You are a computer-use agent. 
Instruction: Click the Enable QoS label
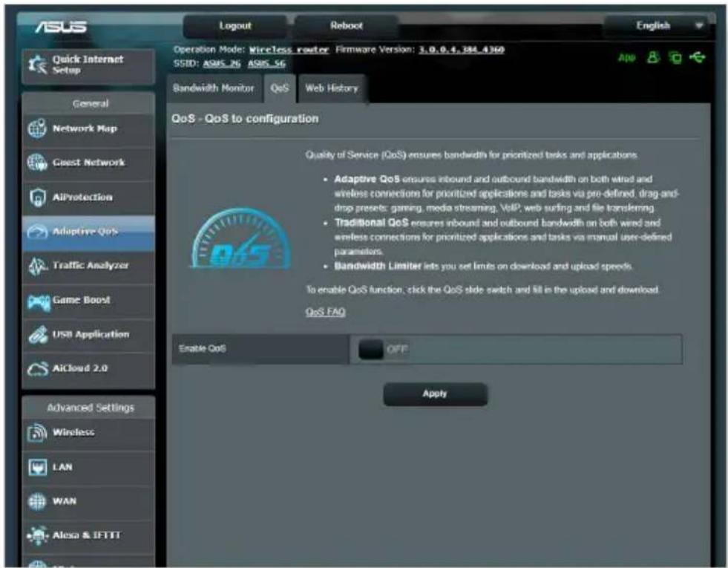tap(203, 348)
